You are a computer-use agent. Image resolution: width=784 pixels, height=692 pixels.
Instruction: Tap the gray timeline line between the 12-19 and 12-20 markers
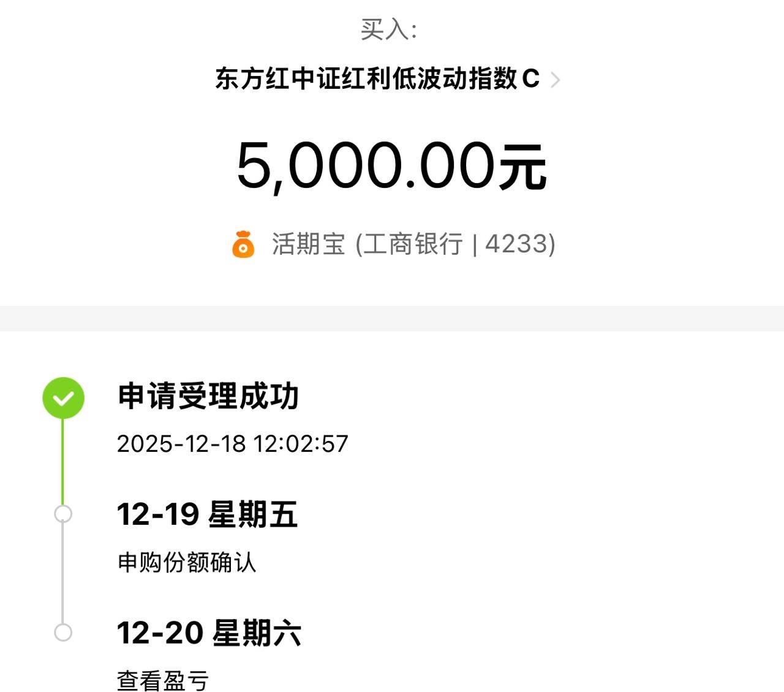coord(62,573)
